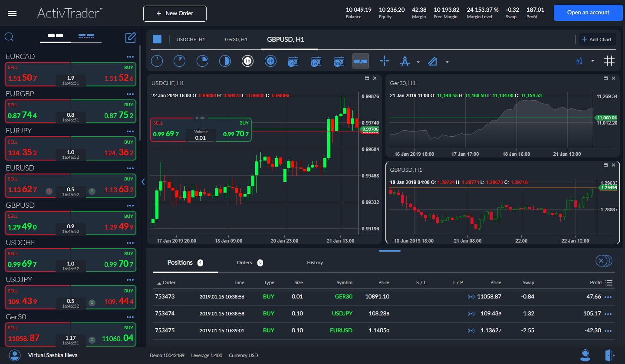Select the weekly 1w timeframe icon

click(x=316, y=61)
